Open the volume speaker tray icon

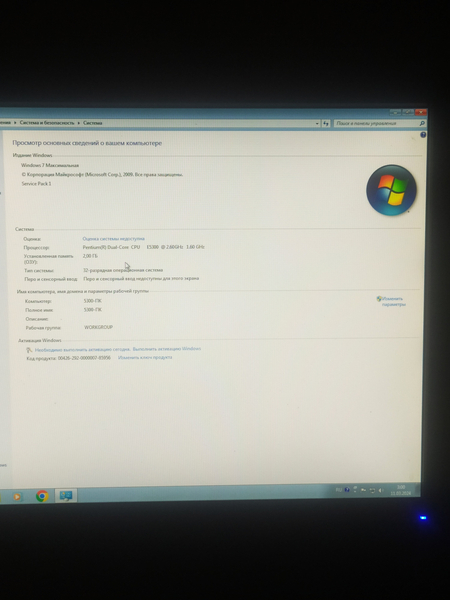(x=381, y=490)
